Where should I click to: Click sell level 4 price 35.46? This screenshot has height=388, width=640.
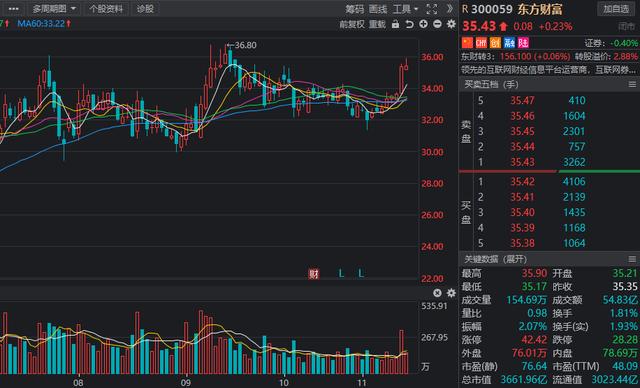(522, 116)
